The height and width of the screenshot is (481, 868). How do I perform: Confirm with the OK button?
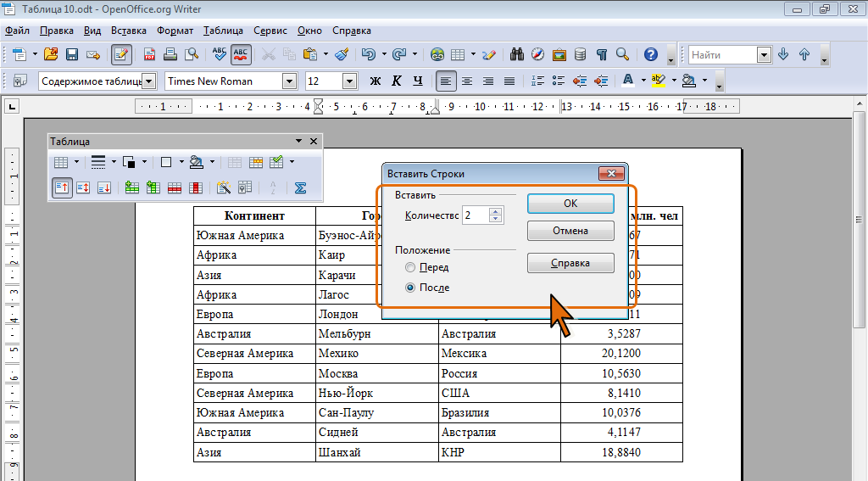click(x=570, y=204)
